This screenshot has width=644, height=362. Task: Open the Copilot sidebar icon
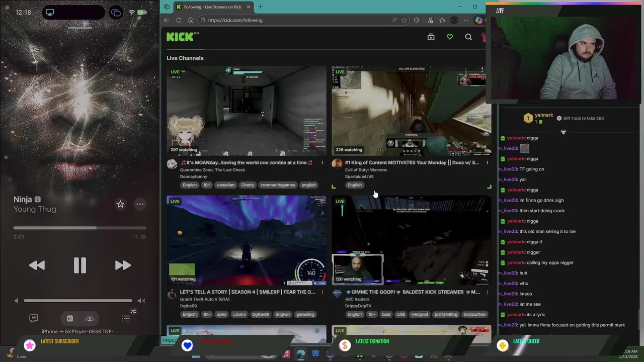point(478,20)
